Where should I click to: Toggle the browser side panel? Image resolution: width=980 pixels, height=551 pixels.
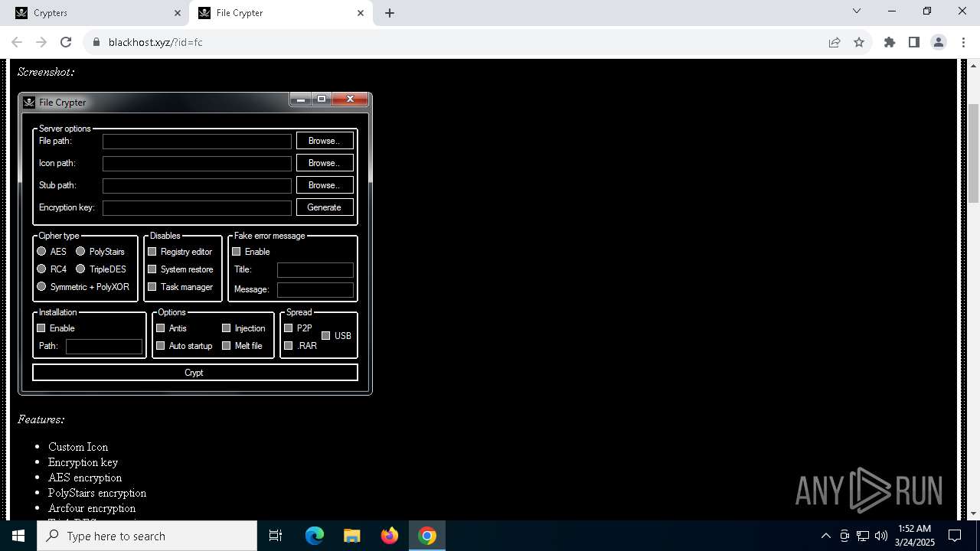tap(914, 42)
